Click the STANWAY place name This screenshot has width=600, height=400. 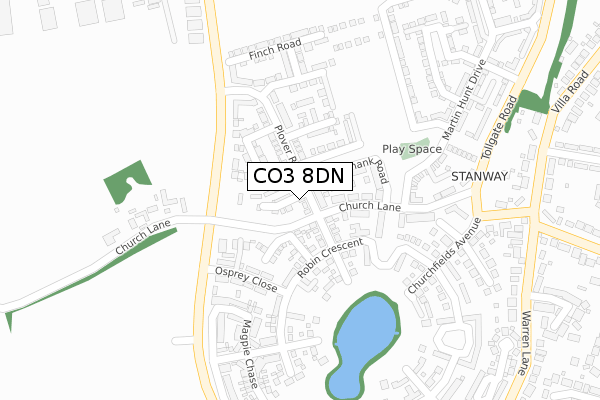coord(479,176)
